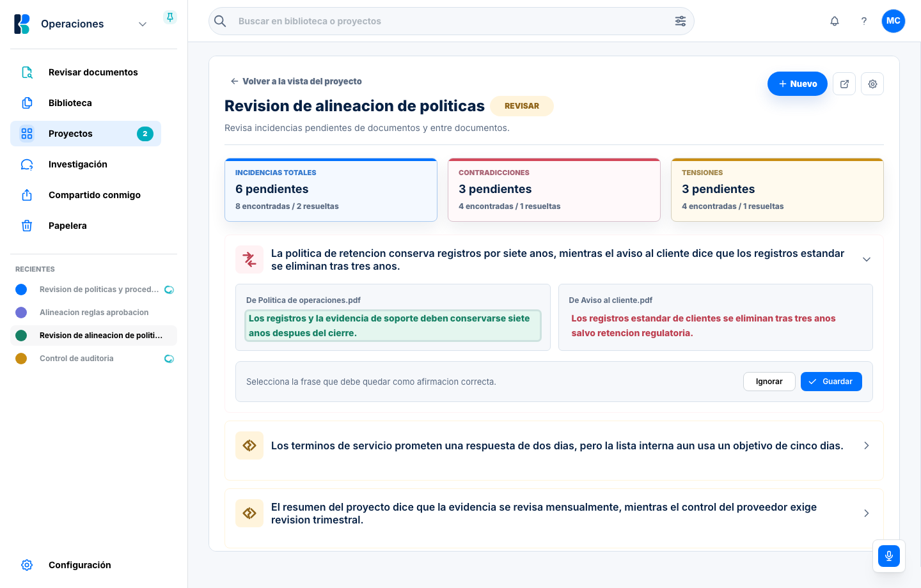
Task: Click Guardar button
Action: pos(831,382)
